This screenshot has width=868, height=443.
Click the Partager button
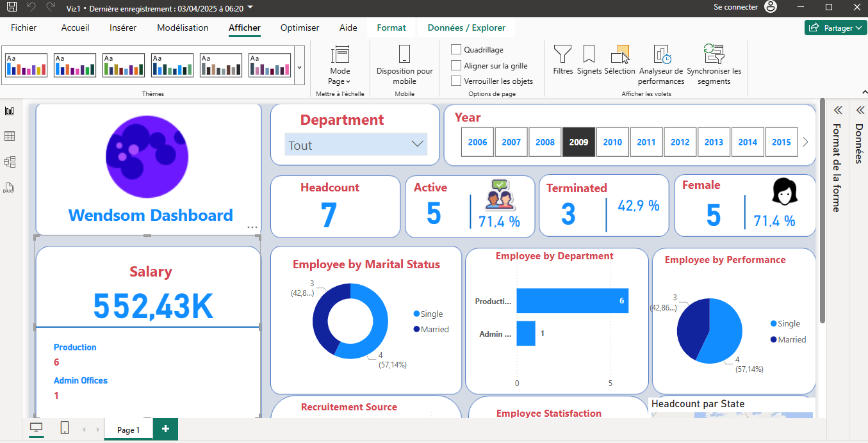point(835,27)
